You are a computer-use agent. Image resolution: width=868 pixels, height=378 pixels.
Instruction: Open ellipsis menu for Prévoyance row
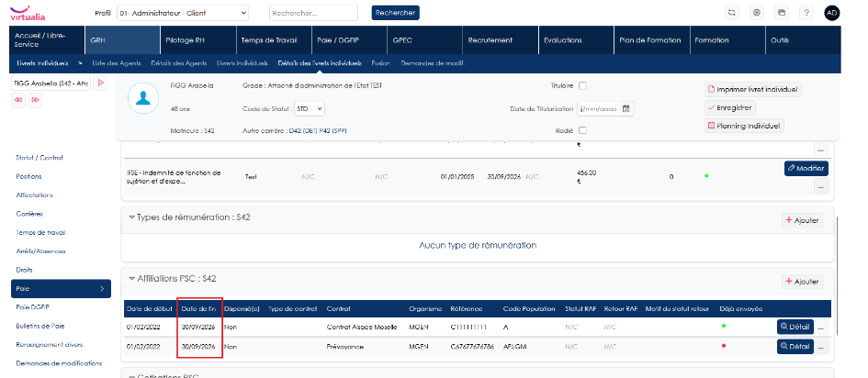pos(820,347)
